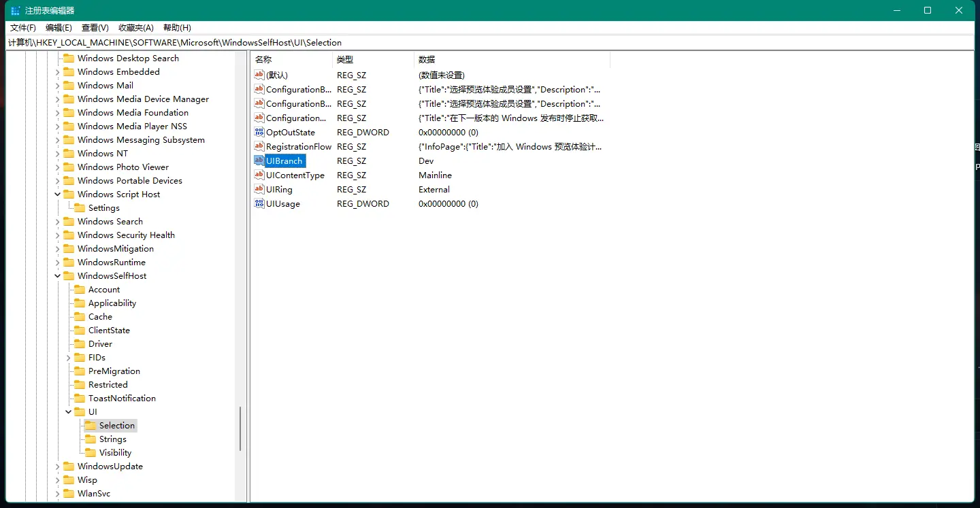The image size is (980, 508).
Task: Click the (数值未设置) data cell
Action: [442, 75]
